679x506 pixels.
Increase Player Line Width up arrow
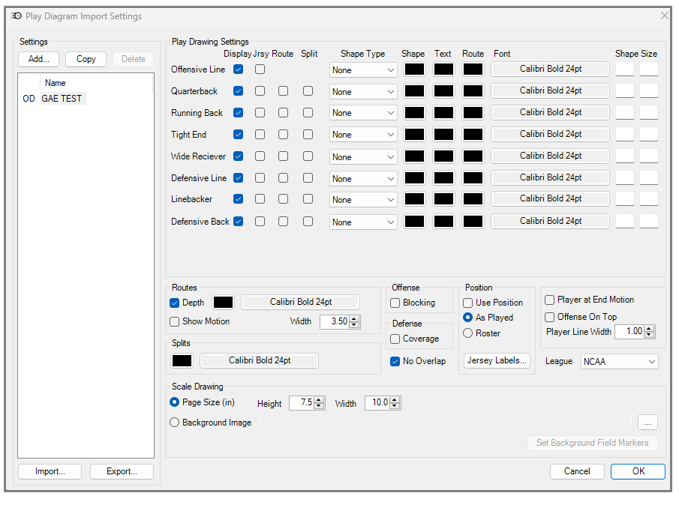(x=649, y=329)
